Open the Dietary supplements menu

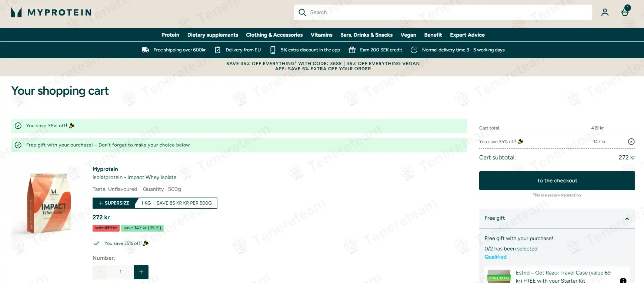[213, 35]
